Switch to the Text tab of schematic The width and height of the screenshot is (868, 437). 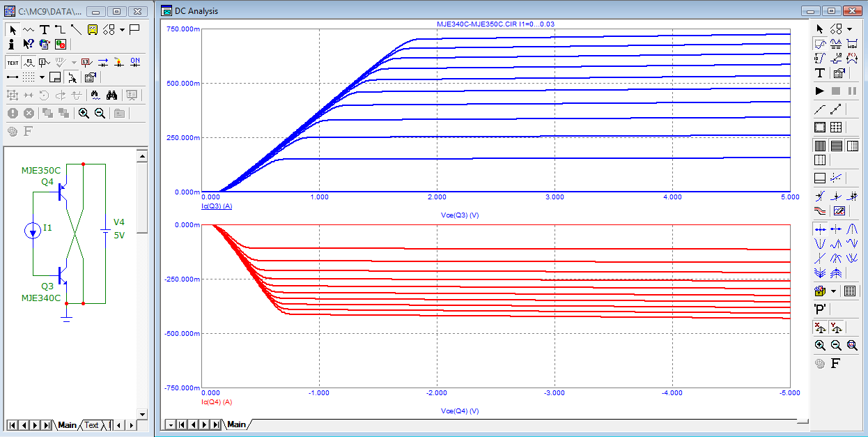[92, 425]
